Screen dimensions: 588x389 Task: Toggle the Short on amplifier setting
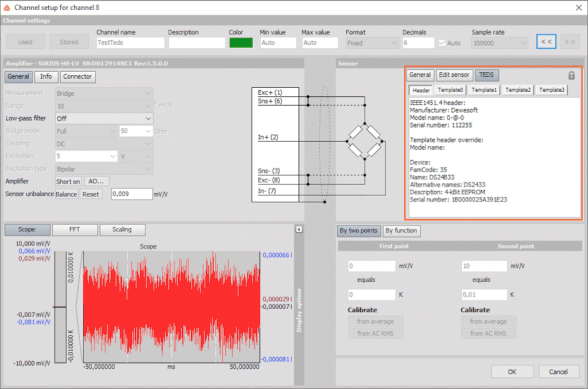[68, 181]
